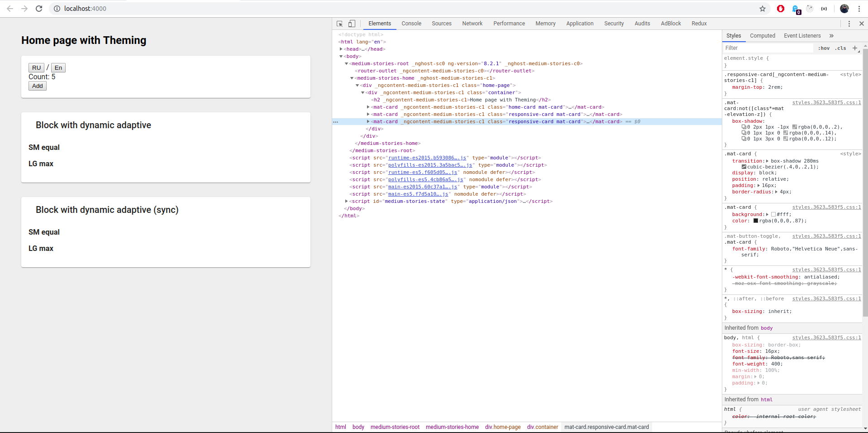Open the curly-braces JSON extension icon
This screenshot has width=868, height=433.
point(824,9)
